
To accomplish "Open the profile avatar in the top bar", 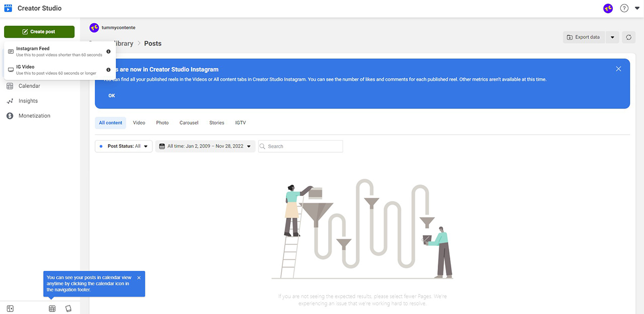I will (608, 8).
